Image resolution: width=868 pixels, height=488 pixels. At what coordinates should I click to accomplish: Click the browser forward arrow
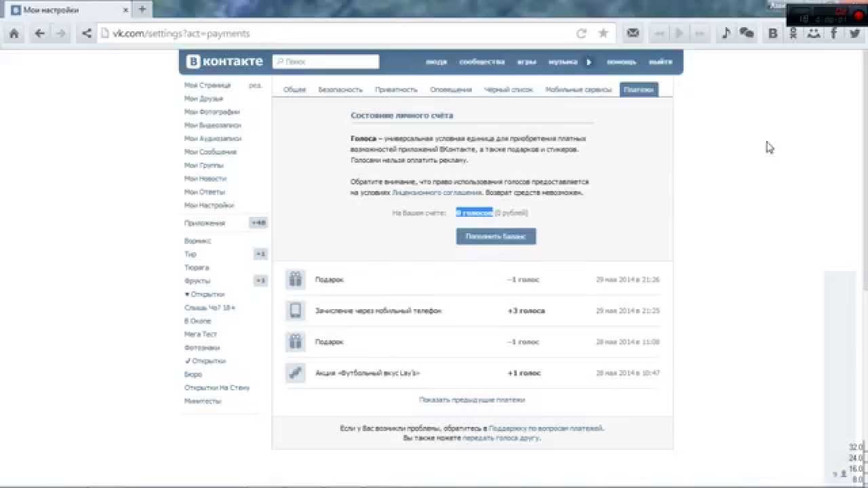[61, 33]
